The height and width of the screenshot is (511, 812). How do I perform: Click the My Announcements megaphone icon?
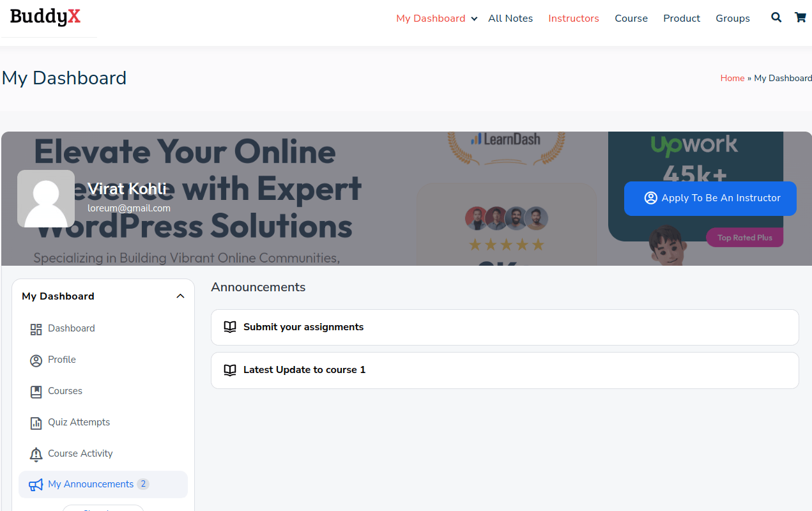(x=36, y=485)
